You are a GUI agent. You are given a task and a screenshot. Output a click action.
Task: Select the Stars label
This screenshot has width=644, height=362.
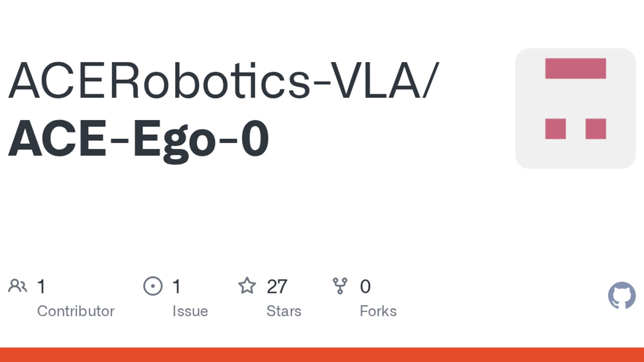pyautogui.click(x=284, y=311)
